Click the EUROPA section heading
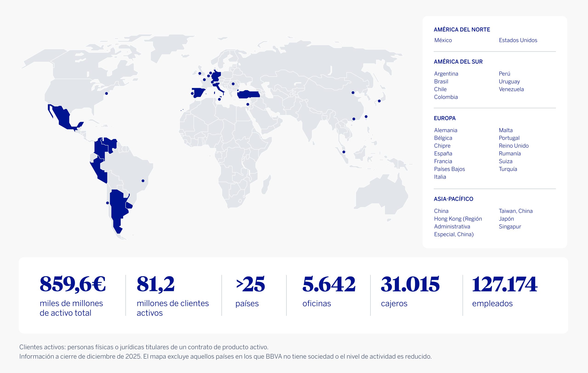This screenshot has height=373, width=588. pyautogui.click(x=445, y=118)
